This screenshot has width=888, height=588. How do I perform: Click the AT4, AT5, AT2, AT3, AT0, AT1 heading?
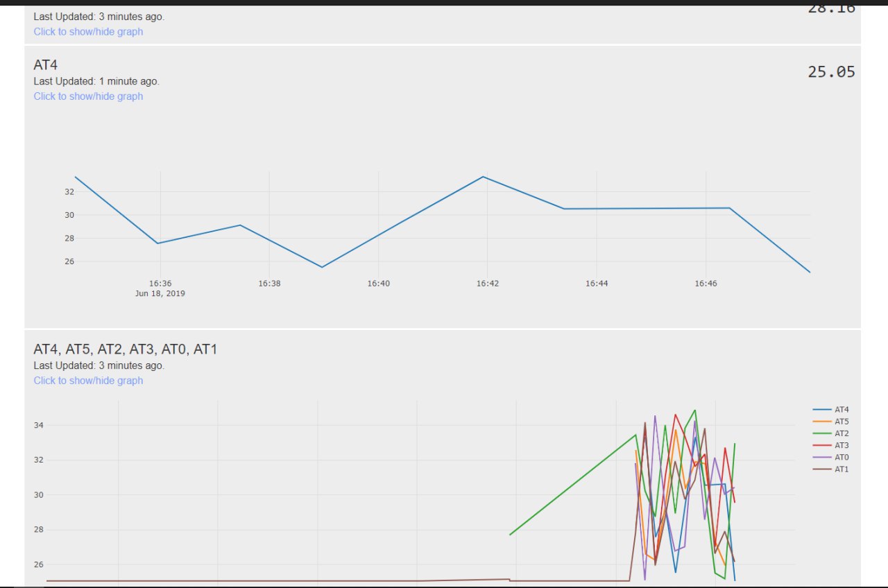point(126,349)
